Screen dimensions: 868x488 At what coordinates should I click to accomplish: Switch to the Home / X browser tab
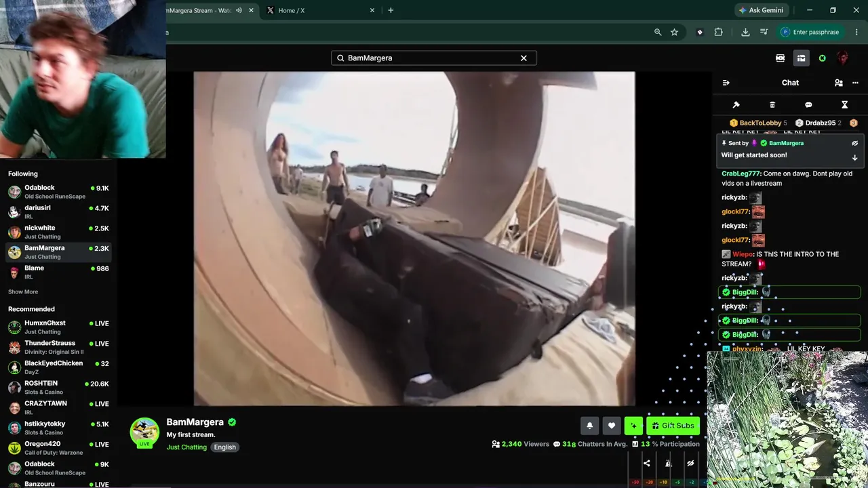tap(319, 11)
